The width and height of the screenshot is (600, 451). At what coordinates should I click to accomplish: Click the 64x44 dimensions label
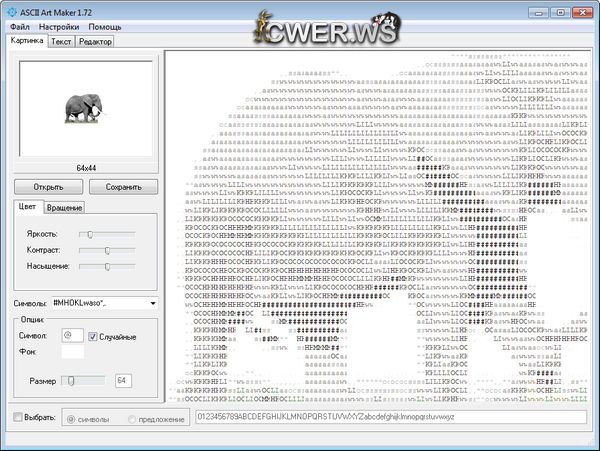[86, 168]
